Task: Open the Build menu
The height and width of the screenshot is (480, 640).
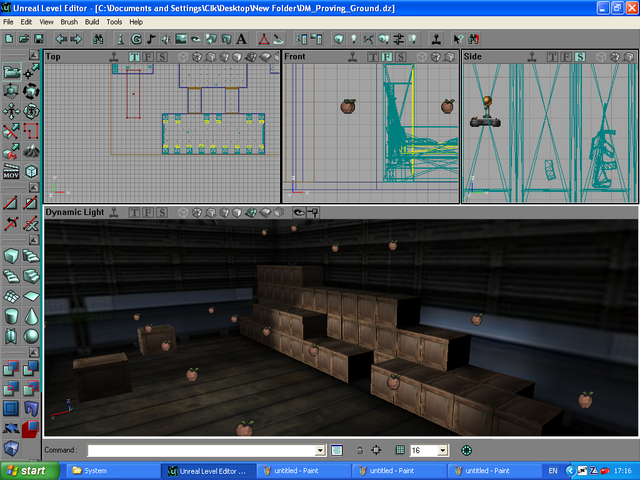Action: [92, 21]
